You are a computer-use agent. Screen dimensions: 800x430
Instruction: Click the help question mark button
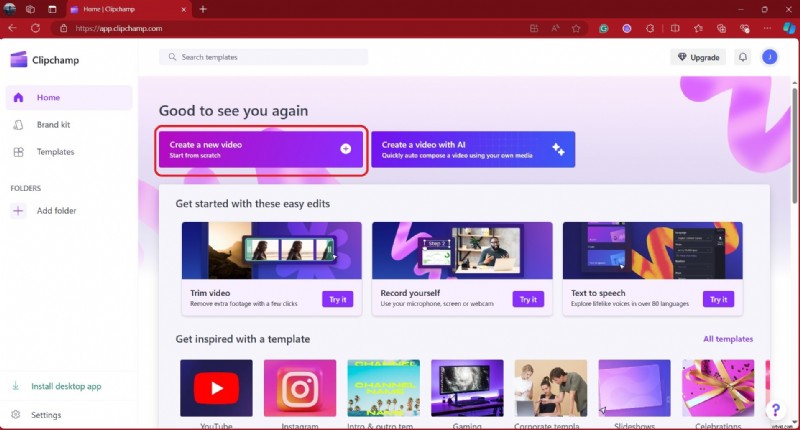click(776, 410)
